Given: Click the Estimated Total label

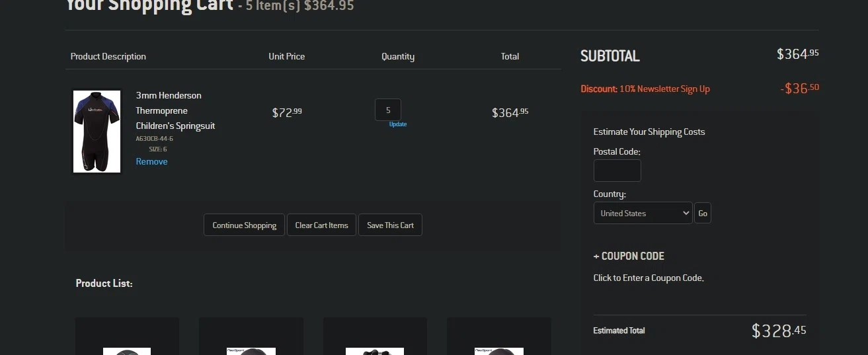Looking at the screenshot, I should click(619, 331).
